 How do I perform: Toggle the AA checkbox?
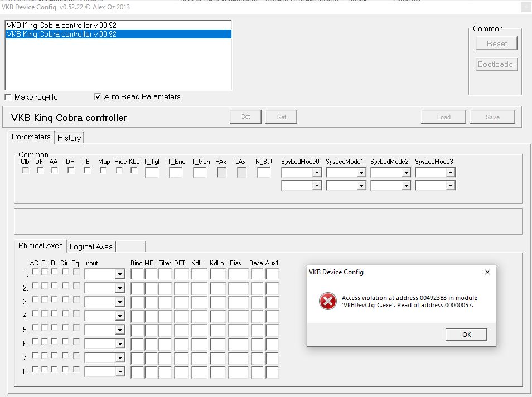55,170
